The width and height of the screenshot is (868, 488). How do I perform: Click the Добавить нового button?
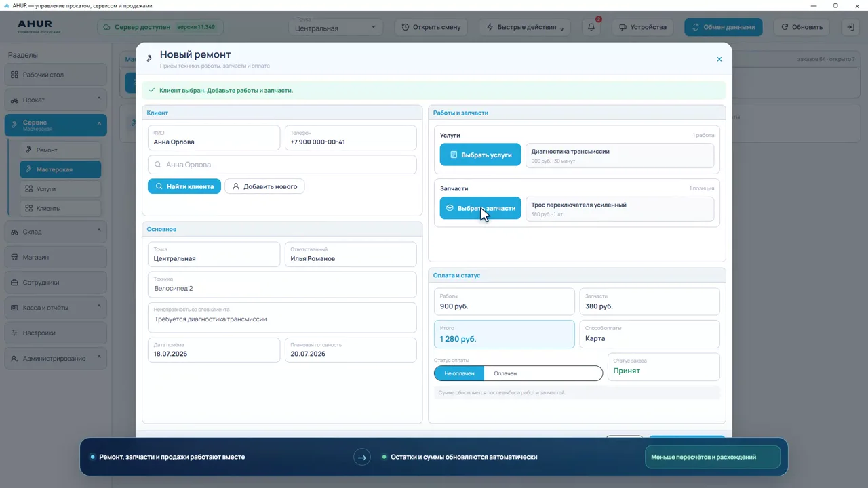coord(264,186)
